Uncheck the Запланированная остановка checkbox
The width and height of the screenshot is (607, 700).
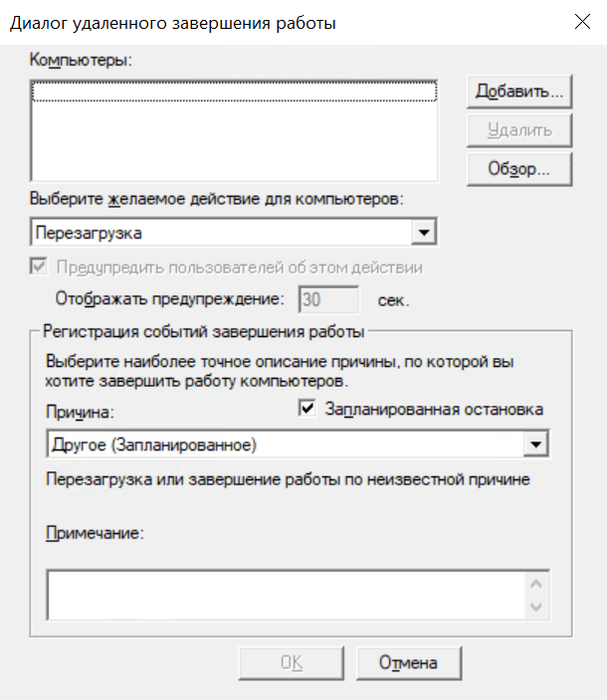pos(306,408)
